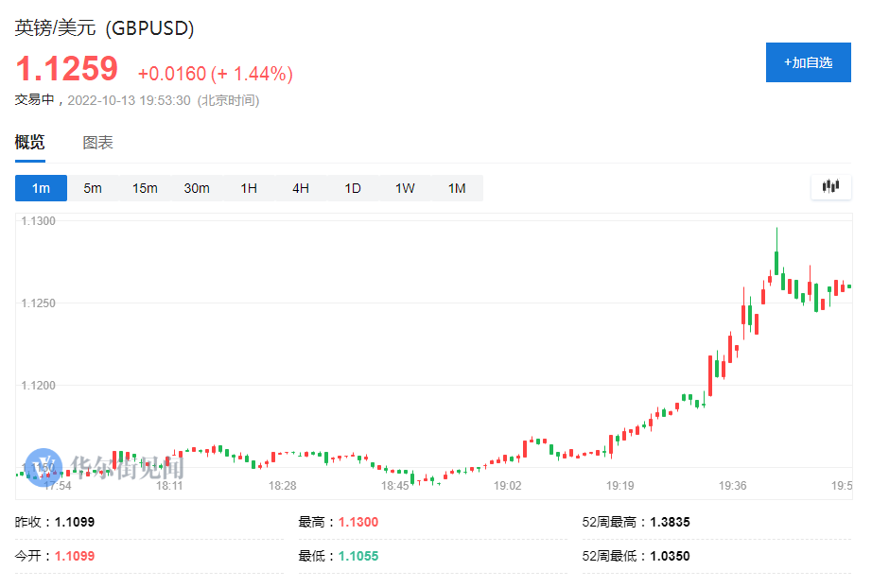Click the 昨收 value 1.1099
The height and width of the screenshot is (588, 872).
click(x=75, y=522)
